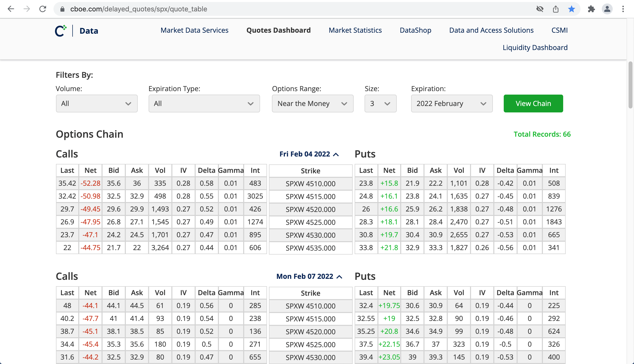
Task: Click the Cboe logo icon
Action: pyautogui.click(x=61, y=31)
